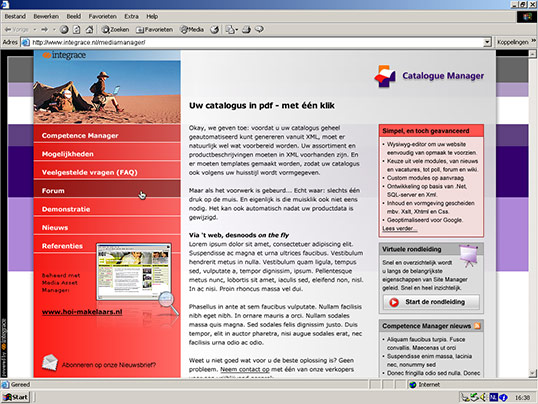Click the Windows Start button
538x404 pixels.
(x=16, y=397)
